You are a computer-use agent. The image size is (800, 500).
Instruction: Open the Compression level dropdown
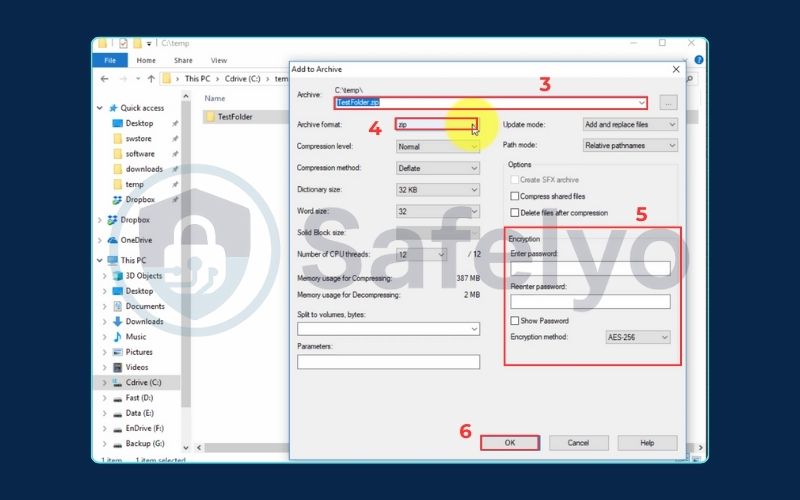pos(438,146)
